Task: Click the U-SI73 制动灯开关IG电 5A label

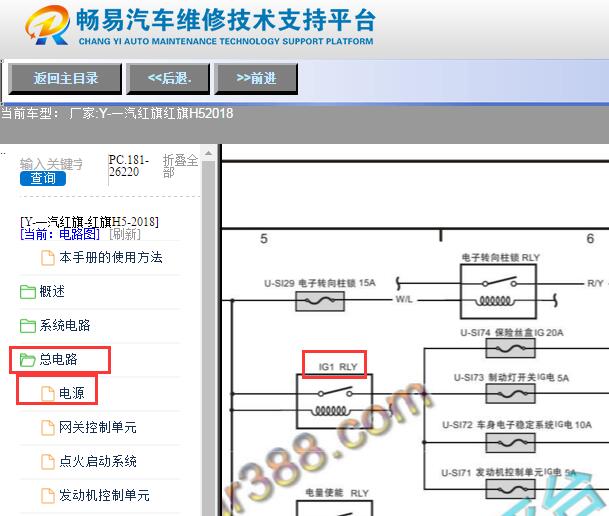Action: [x=511, y=378]
